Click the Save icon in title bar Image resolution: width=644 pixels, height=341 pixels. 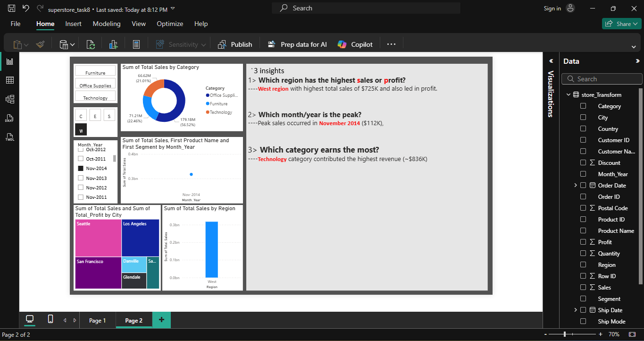(x=12, y=9)
